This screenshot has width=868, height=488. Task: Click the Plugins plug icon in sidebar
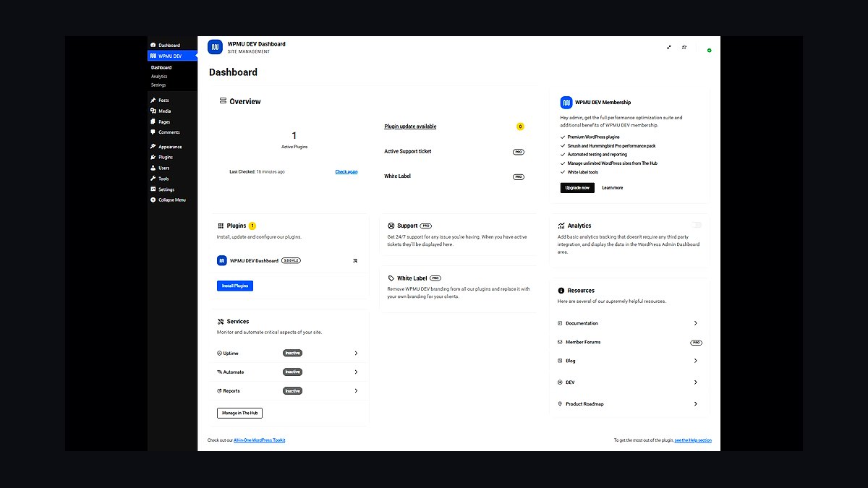(x=153, y=157)
